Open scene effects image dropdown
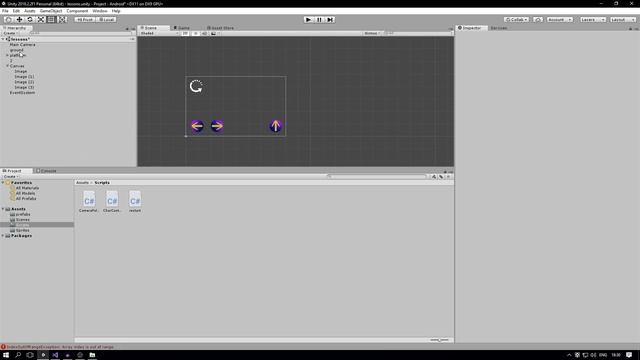This screenshot has height=360, width=640. tap(215, 33)
